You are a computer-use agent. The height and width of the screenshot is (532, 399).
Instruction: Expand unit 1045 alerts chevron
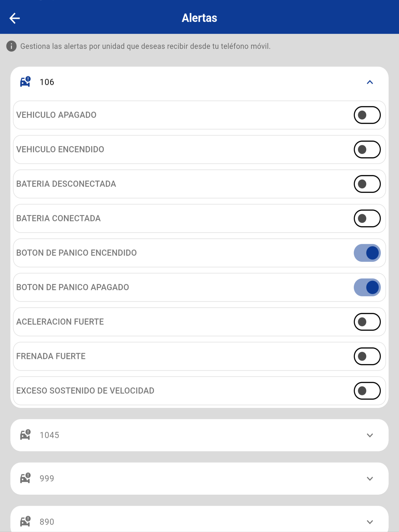[x=370, y=435]
